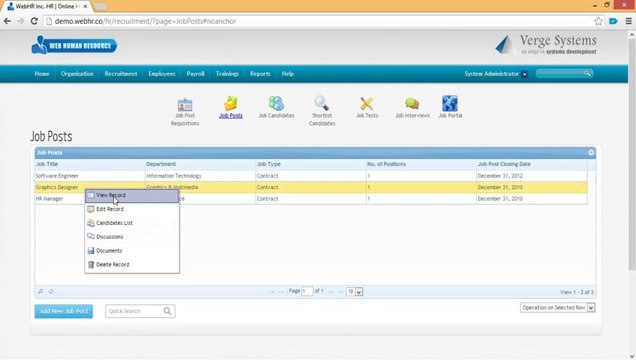Open the Job Portal icon

450,103
